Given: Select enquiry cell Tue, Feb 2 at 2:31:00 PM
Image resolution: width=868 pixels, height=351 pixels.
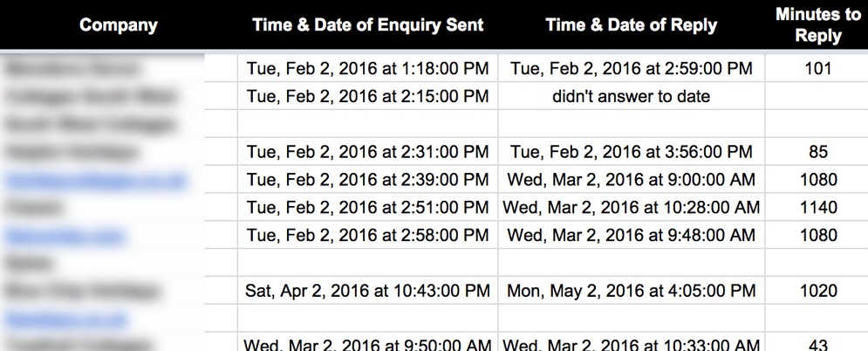Looking at the screenshot, I should [x=368, y=152].
